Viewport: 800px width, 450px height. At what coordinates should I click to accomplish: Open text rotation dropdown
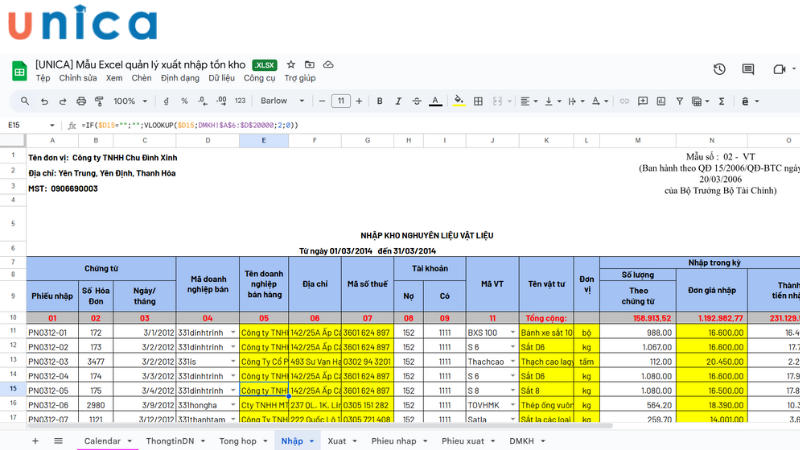pyautogui.click(x=599, y=101)
